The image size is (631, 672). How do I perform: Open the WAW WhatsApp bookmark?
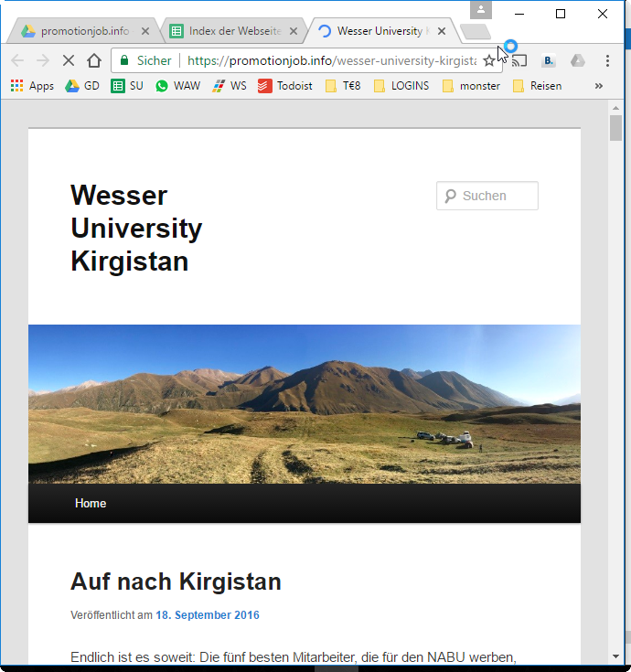[177, 86]
